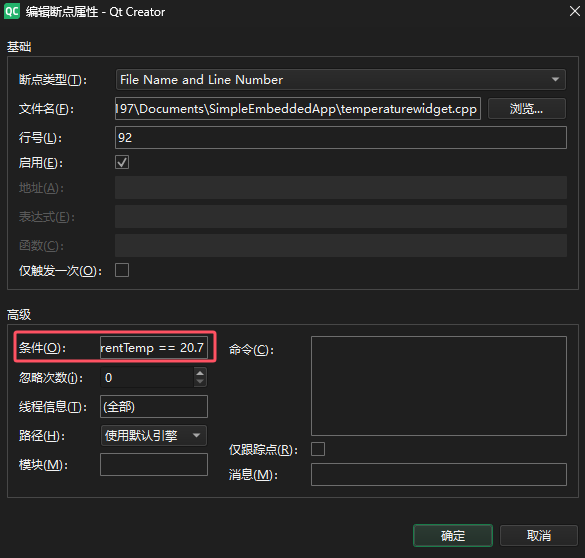
Task: Click the 忽略次数(I) label
Action: [51, 378]
